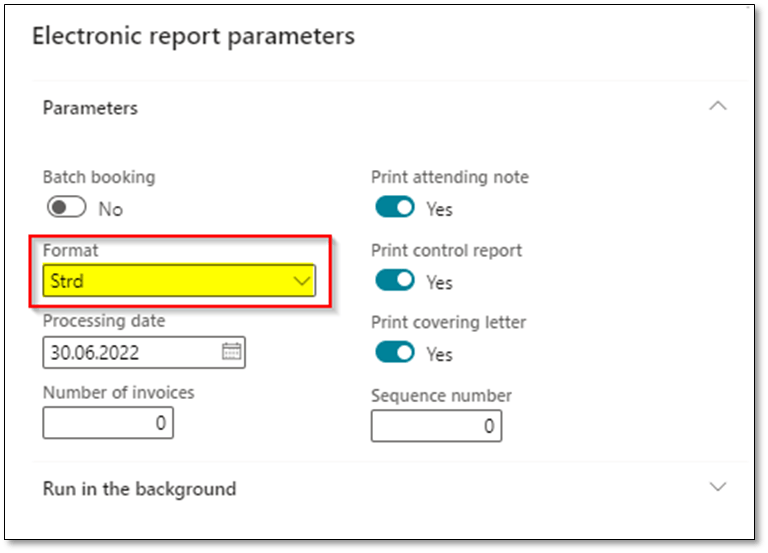Click the Print covering letter label
The image size is (768, 553).
[448, 322]
